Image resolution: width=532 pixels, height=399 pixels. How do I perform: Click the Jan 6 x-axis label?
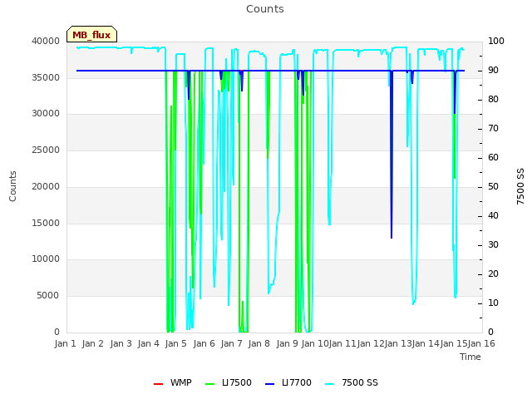pyautogui.click(x=204, y=343)
